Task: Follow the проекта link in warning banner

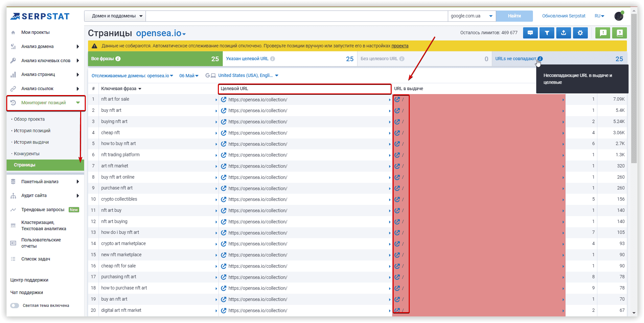Action: pos(400,46)
